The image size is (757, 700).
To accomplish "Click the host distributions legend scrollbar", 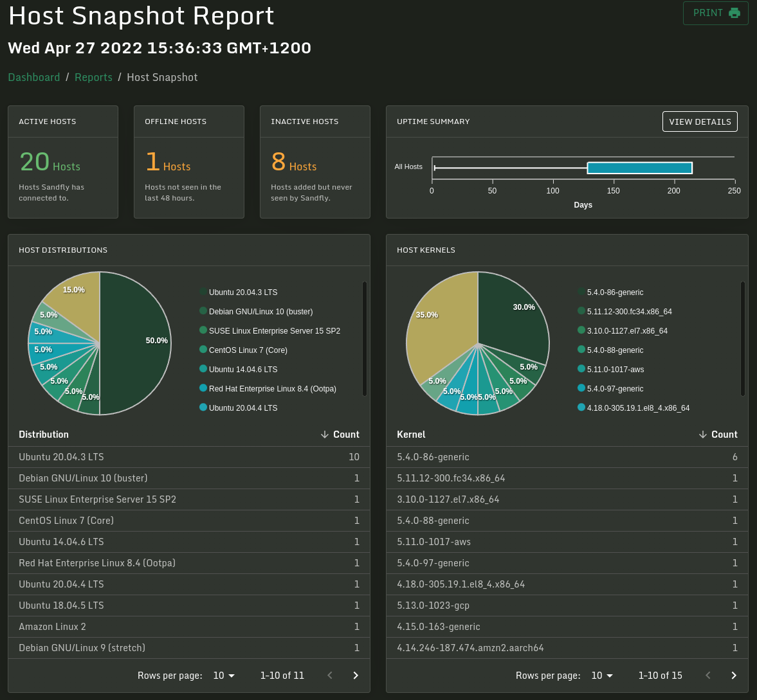I will [365, 339].
